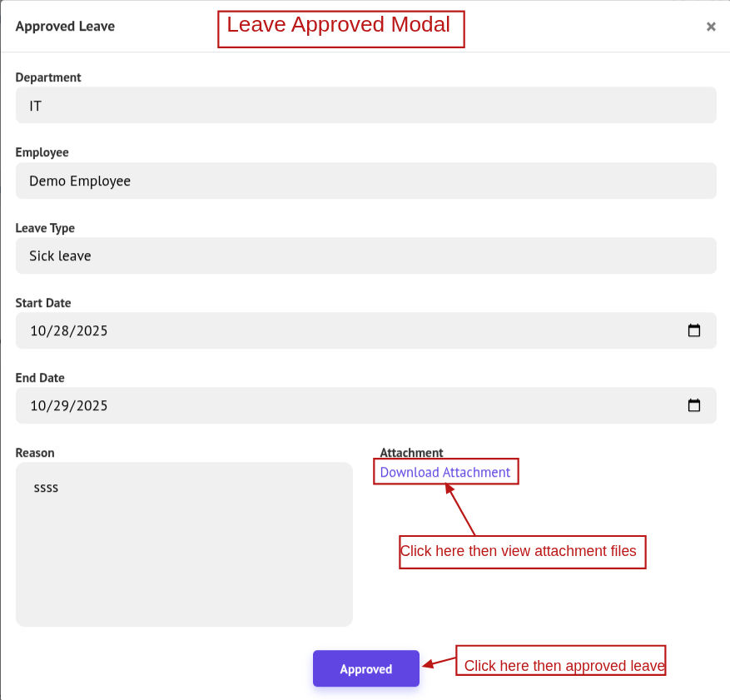Click the End Date label

40,377
